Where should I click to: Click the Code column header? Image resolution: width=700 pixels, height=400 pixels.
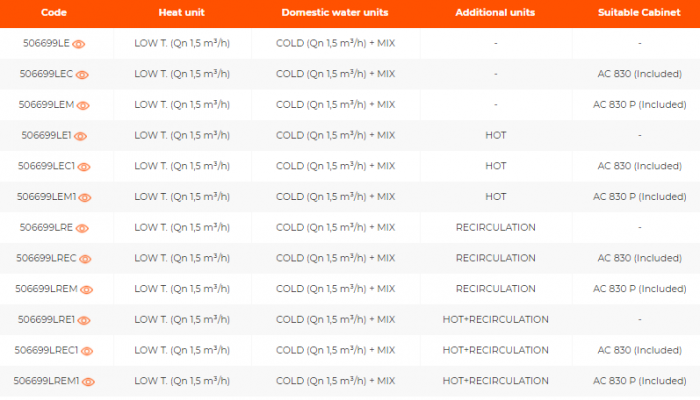[x=54, y=13]
